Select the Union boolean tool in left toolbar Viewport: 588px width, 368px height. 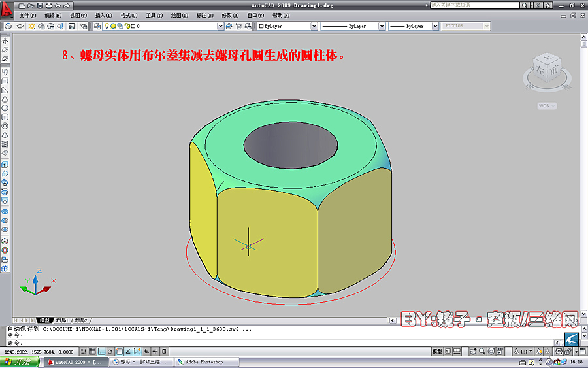click(5, 212)
